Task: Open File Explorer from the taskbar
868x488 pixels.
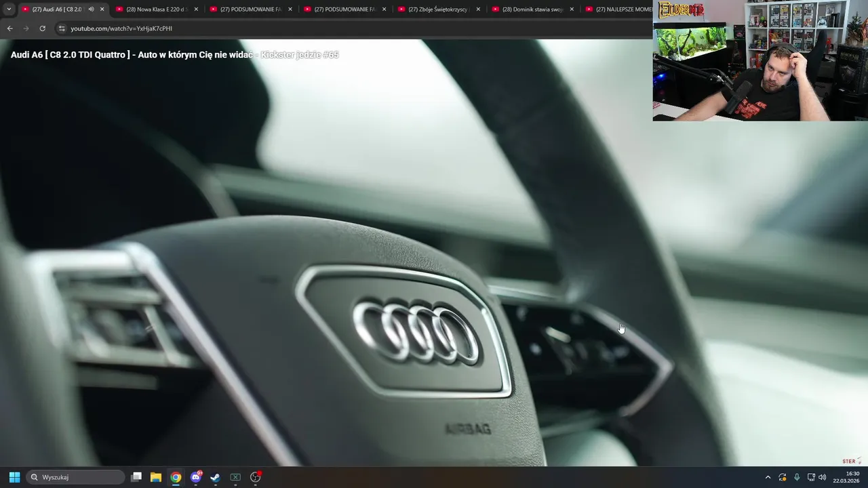Action: click(x=156, y=477)
